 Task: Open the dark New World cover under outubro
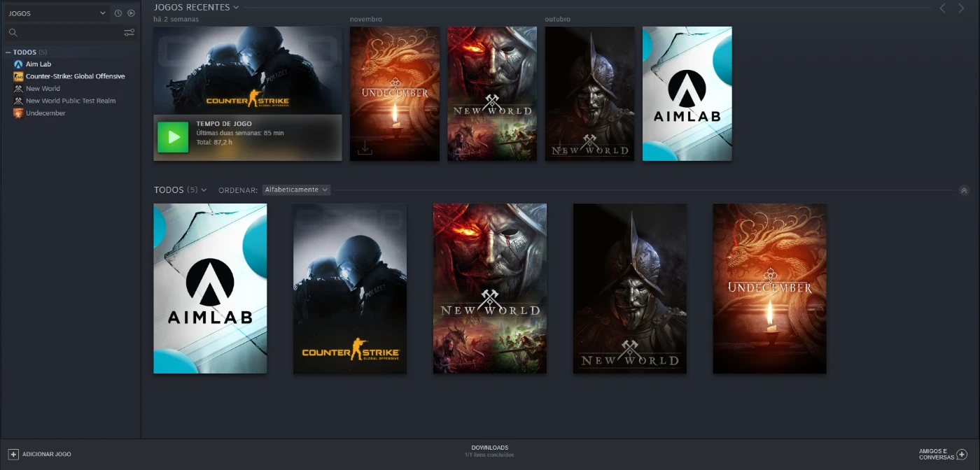(x=589, y=94)
